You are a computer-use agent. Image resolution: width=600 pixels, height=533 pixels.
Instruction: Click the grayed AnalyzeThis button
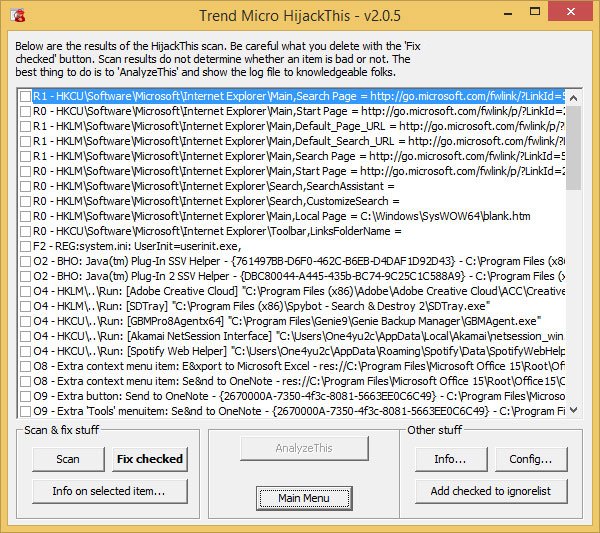(x=304, y=448)
